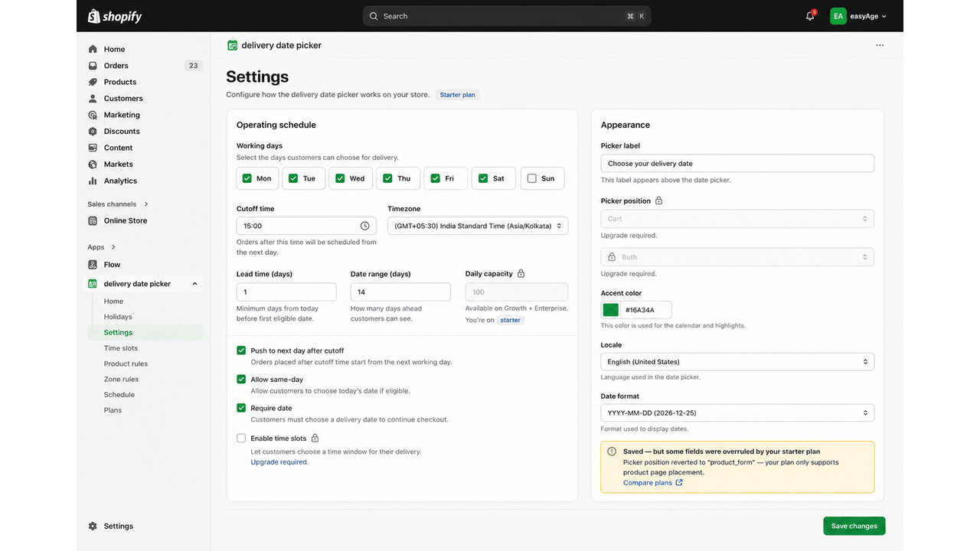Click the Products tag icon
The width and height of the screenshot is (980, 551).
[93, 82]
